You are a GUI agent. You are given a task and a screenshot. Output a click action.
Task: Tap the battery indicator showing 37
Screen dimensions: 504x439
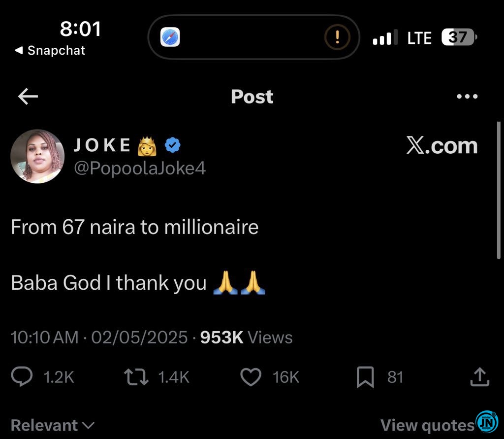click(459, 38)
